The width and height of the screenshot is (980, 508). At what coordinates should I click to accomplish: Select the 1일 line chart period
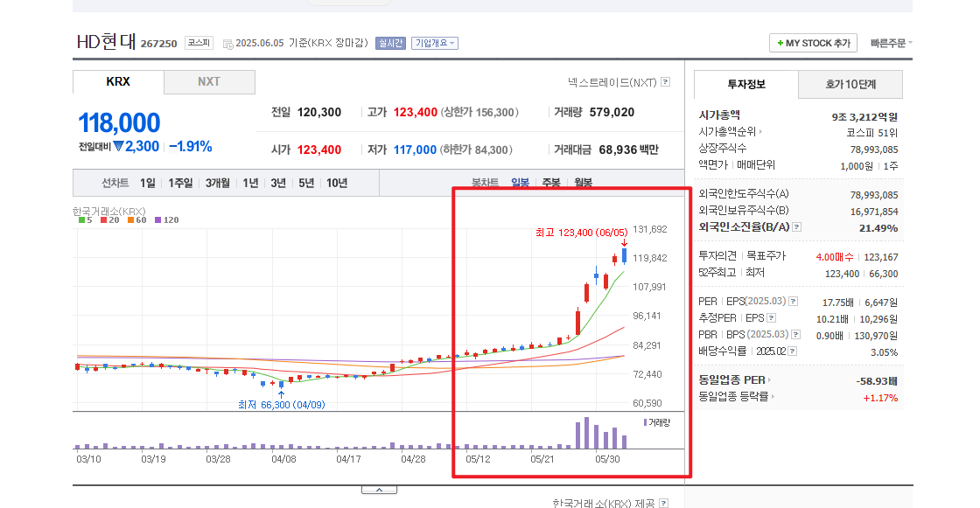coord(148,183)
